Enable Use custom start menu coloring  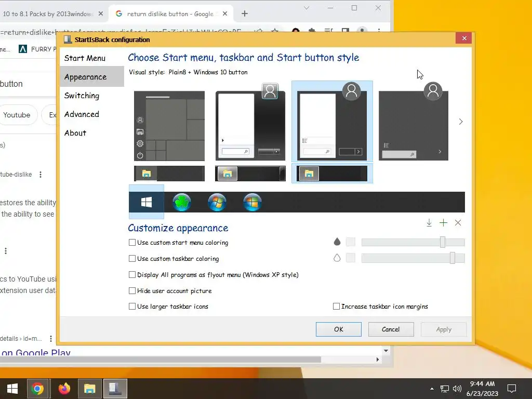[x=132, y=243]
